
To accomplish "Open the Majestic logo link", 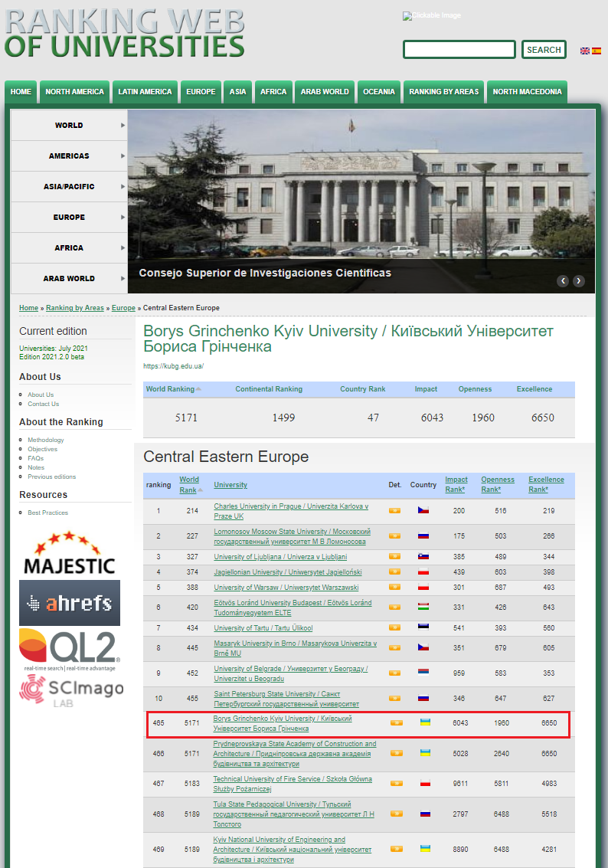I will (x=69, y=554).
